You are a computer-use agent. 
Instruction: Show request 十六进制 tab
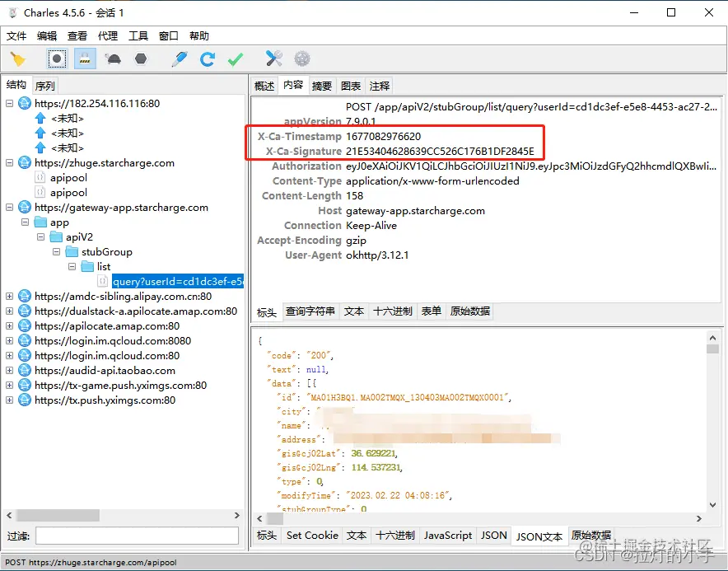[392, 311]
